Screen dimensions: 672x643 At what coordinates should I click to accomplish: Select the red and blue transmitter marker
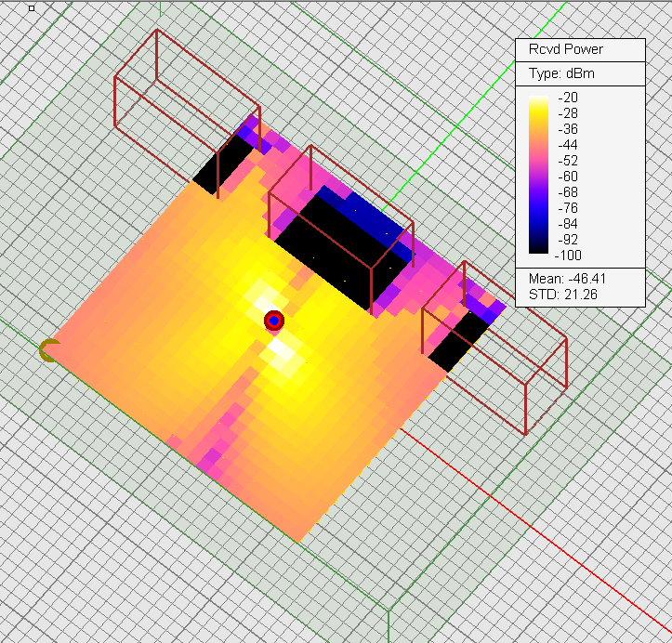[273, 321]
